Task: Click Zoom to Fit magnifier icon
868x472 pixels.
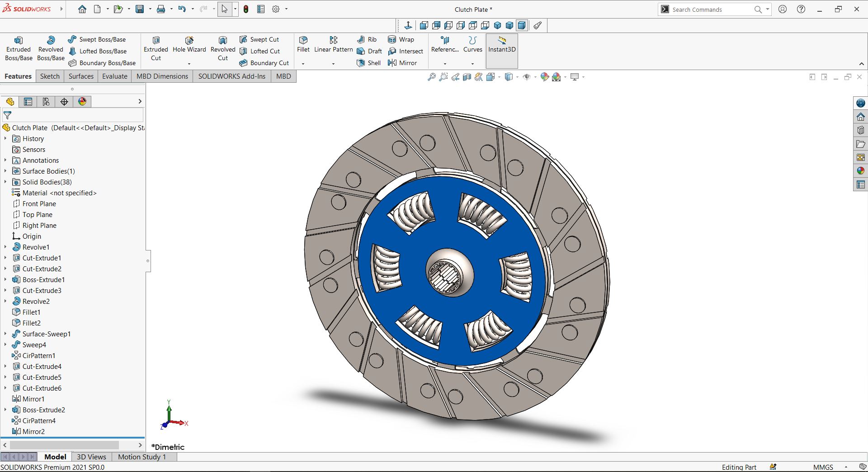Action: point(432,77)
